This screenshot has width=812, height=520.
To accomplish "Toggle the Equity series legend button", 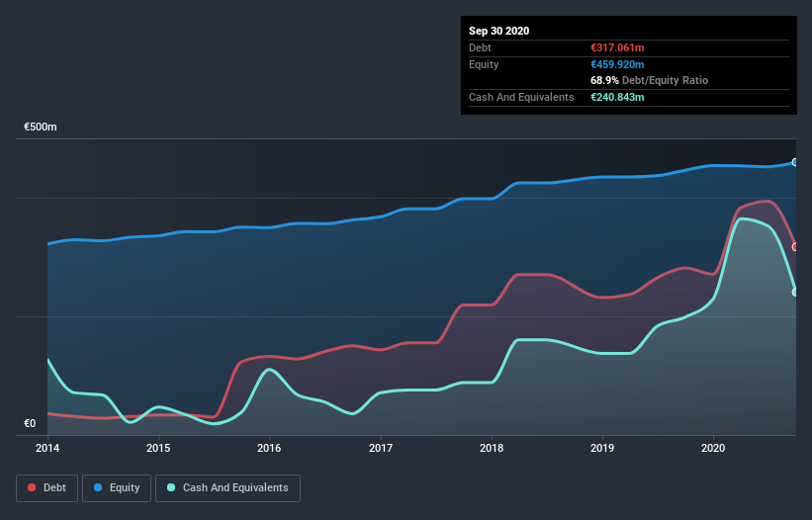I will click(x=117, y=488).
